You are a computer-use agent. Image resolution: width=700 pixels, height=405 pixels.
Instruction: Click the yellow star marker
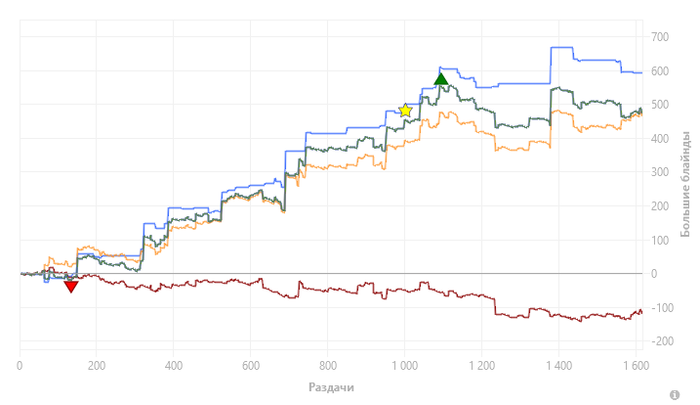point(405,110)
